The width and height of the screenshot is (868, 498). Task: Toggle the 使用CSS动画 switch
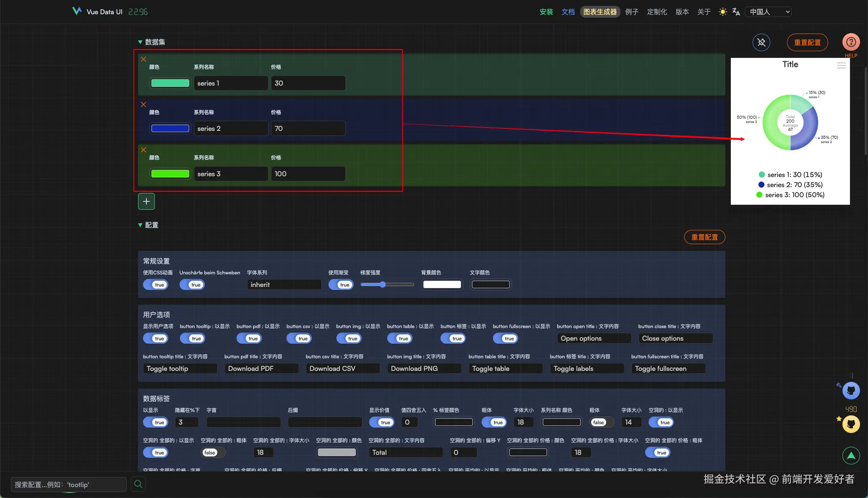(x=156, y=285)
